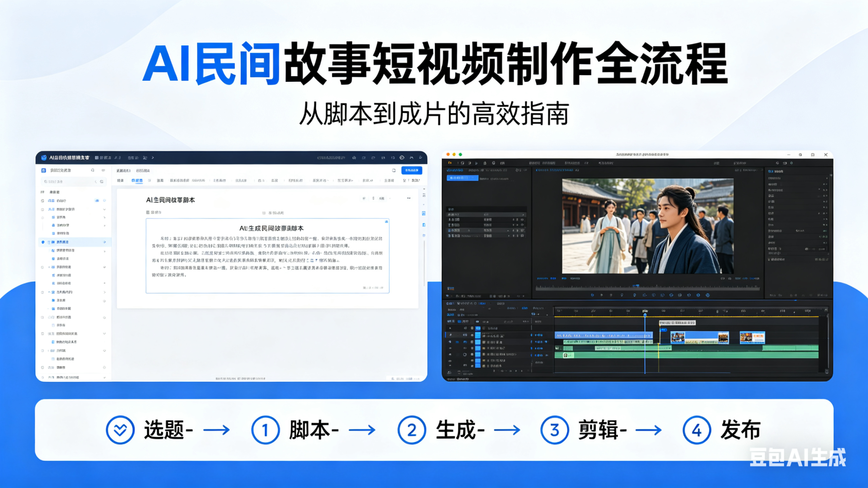Click the rightmost blue transport icon under the preview
Image resolution: width=868 pixels, height=488 pixels.
(x=708, y=295)
